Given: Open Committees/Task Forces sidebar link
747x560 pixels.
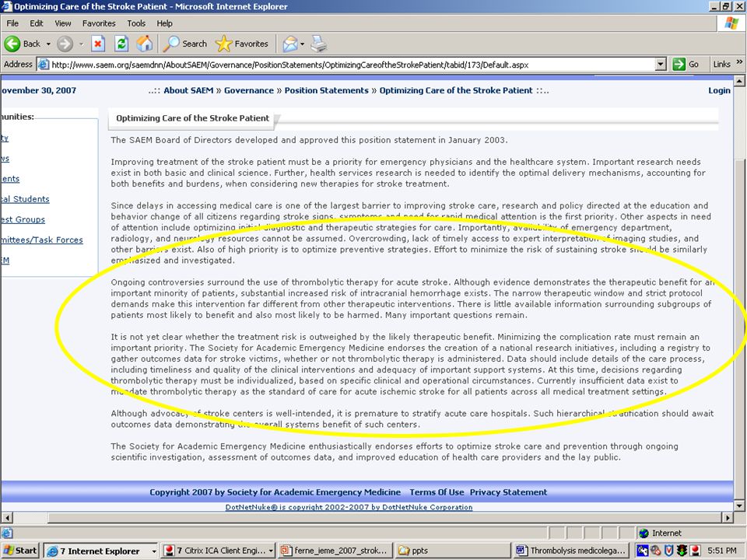Looking at the screenshot, I should click(42, 240).
